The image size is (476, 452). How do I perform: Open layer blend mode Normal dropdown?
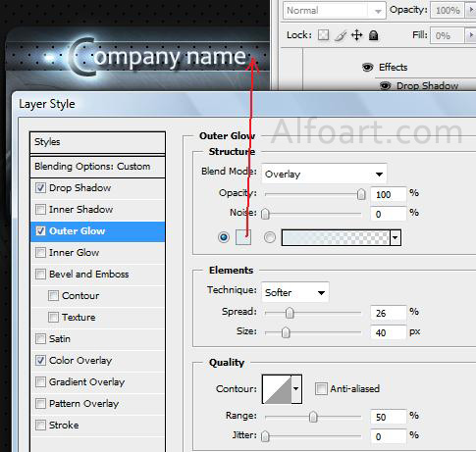point(335,11)
